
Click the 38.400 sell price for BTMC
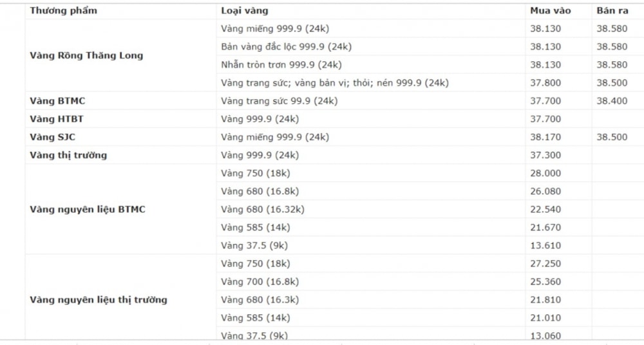612,100
